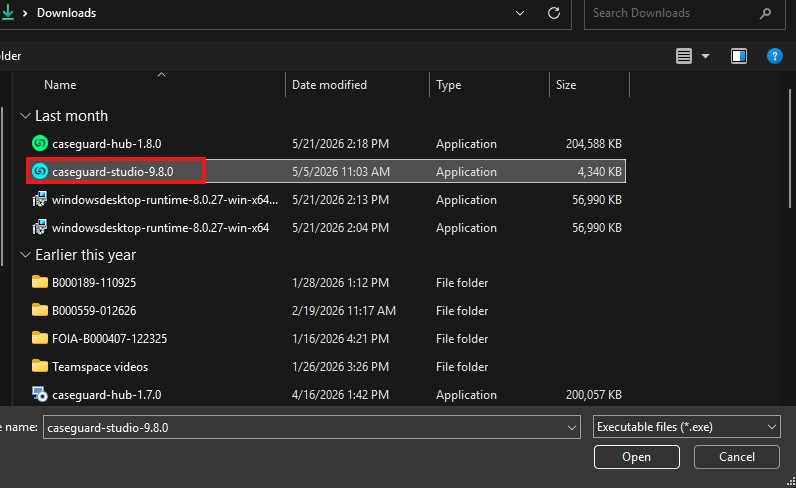Sort by the Type column header
This screenshot has height=488, width=796.
point(448,85)
